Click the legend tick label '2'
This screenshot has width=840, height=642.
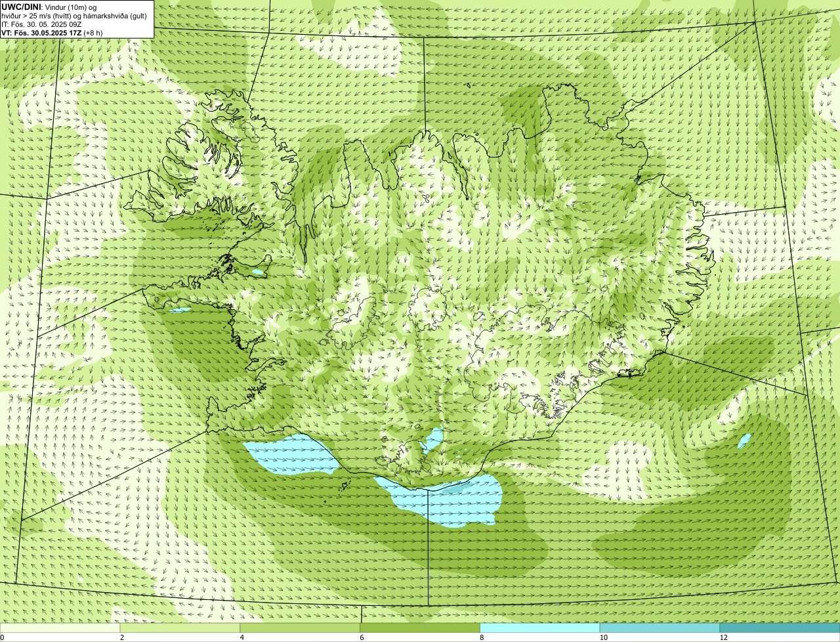click(122, 637)
